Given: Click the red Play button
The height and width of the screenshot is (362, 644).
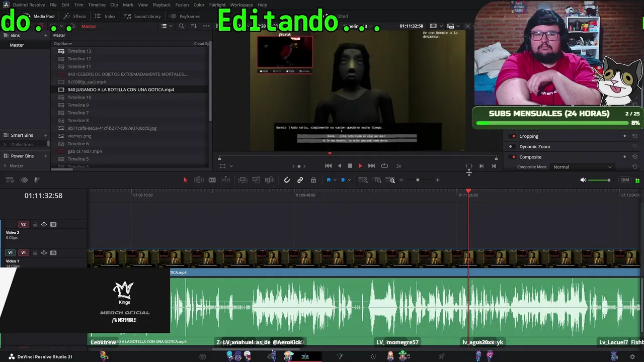Looking at the screenshot, I should tap(360, 166).
